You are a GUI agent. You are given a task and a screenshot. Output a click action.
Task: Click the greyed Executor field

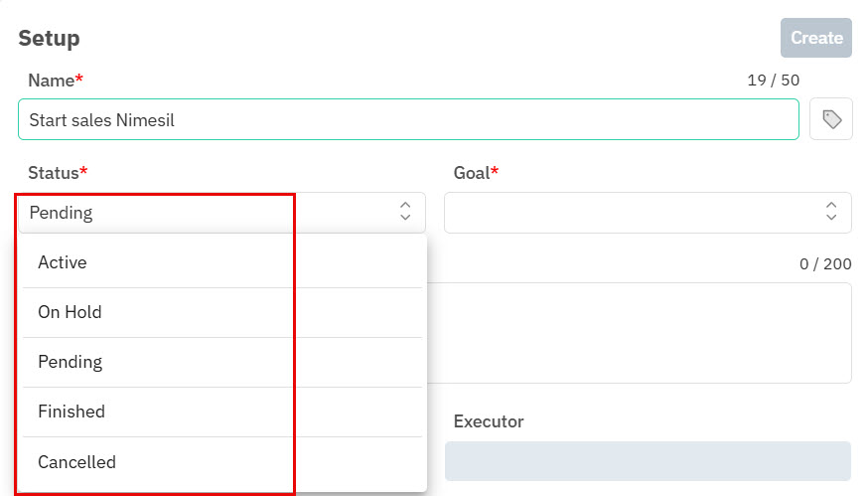tap(648, 461)
